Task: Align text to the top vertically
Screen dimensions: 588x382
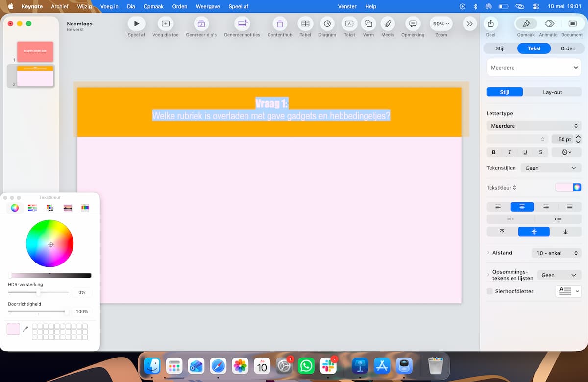Action: 502,232
